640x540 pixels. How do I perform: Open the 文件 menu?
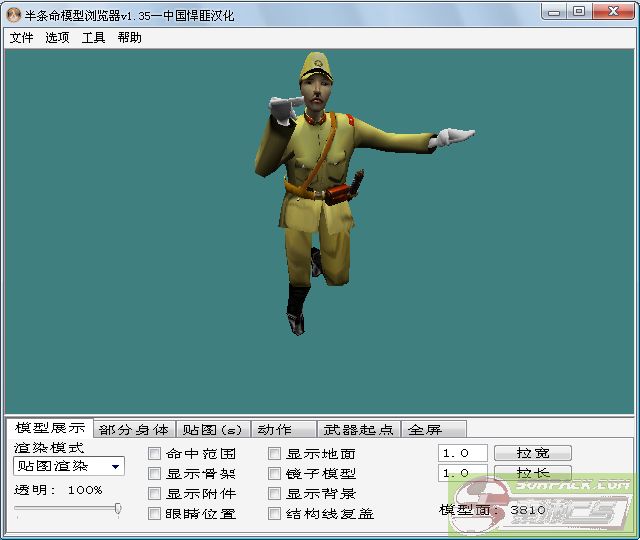pyautogui.click(x=21, y=38)
